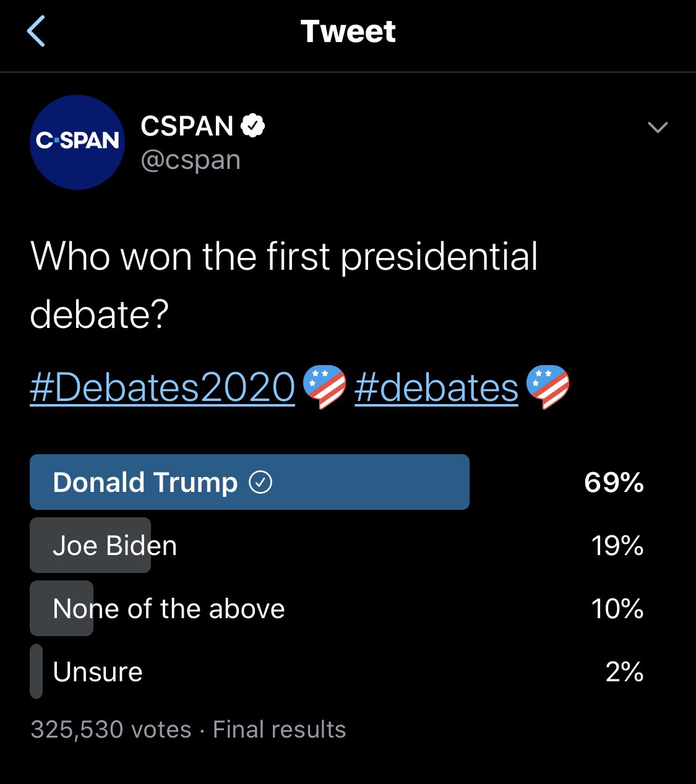Tap the 325,530 votes count
Viewport: 696px width, 784px height.
111,730
